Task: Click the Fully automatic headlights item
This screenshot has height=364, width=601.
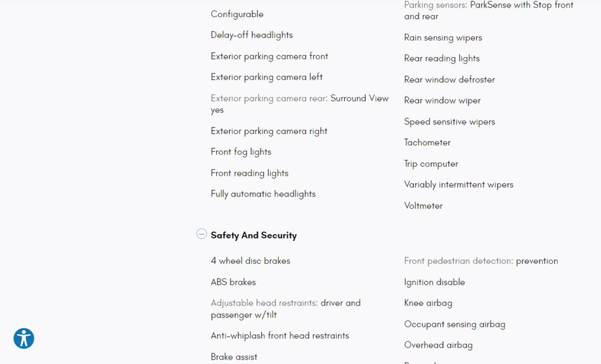Action: coord(263,194)
